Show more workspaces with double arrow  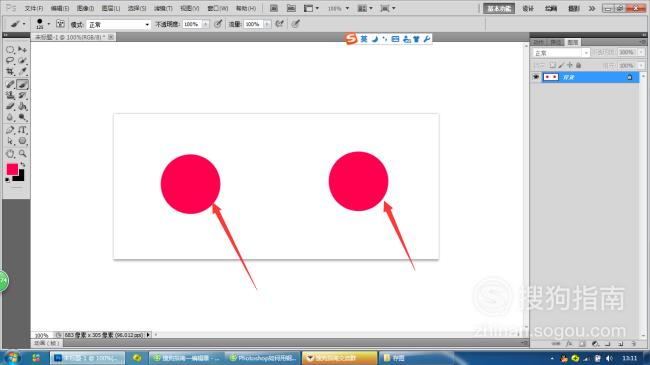(592, 8)
